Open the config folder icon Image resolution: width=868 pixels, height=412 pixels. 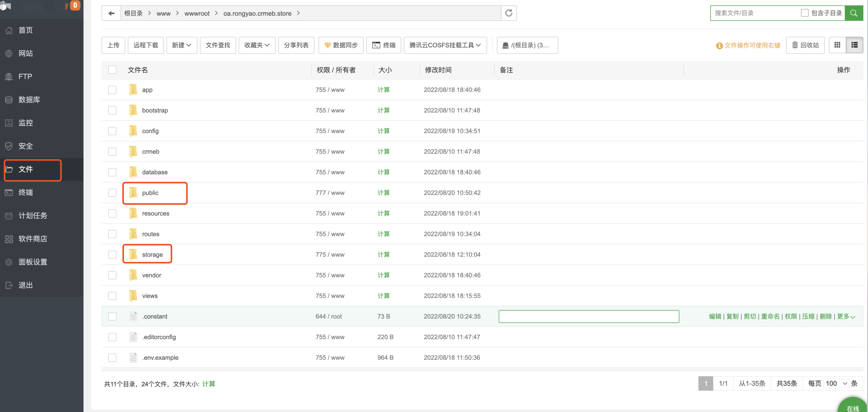(x=133, y=131)
